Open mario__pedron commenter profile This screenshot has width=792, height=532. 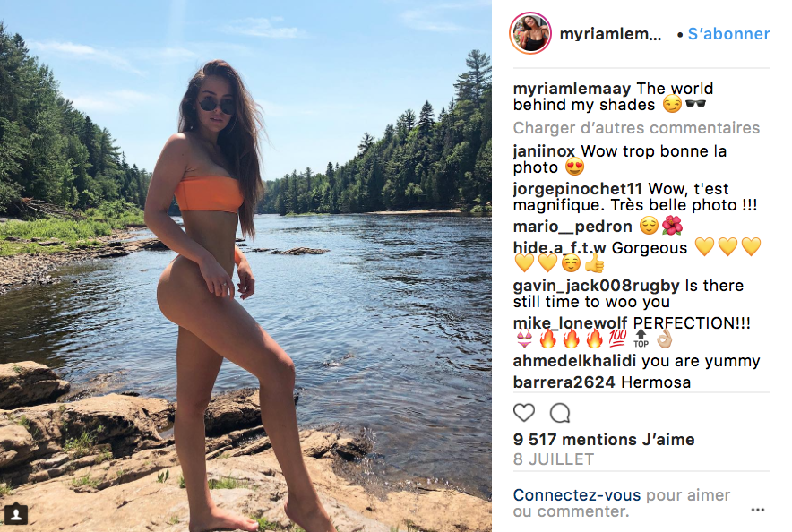tap(572, 227)
